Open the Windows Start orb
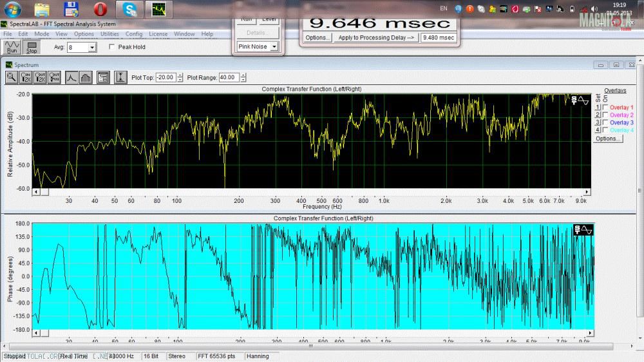644x362 pixels. tap(12, 9)
